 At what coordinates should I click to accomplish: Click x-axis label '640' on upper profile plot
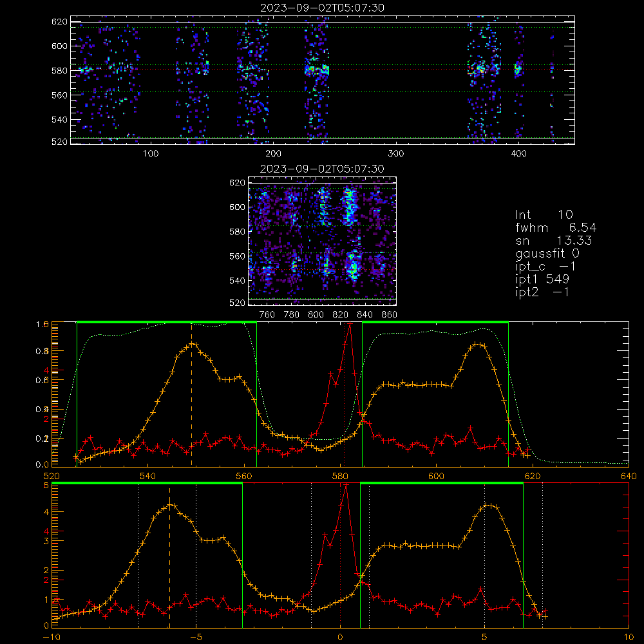point(629,476)
